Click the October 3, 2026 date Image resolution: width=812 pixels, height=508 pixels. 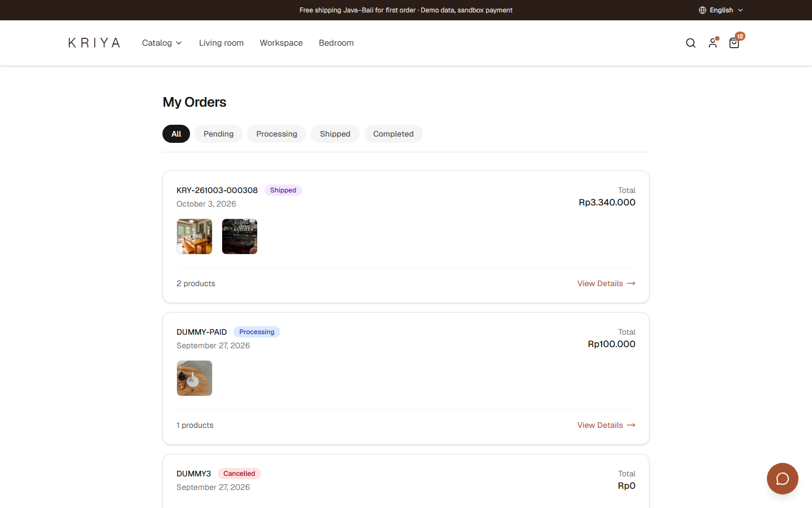point(206,204)
